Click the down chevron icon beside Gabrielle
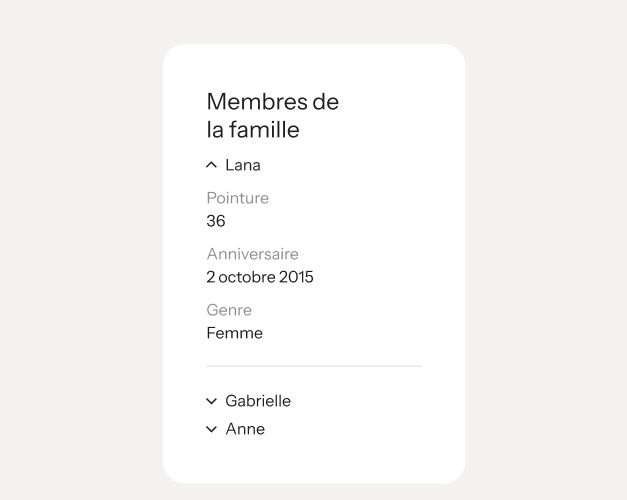The height and width of the screenshot is (500, 627). click(211, 401)
